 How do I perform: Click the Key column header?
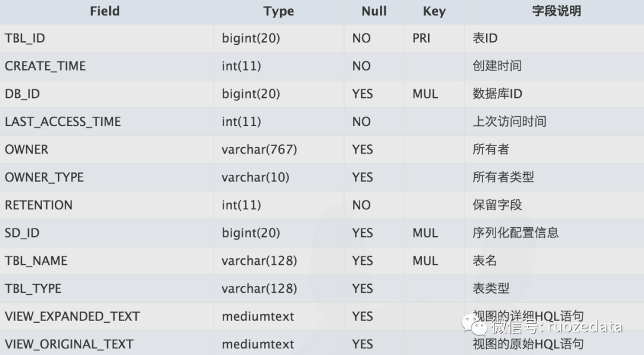[x=434, y=11]
